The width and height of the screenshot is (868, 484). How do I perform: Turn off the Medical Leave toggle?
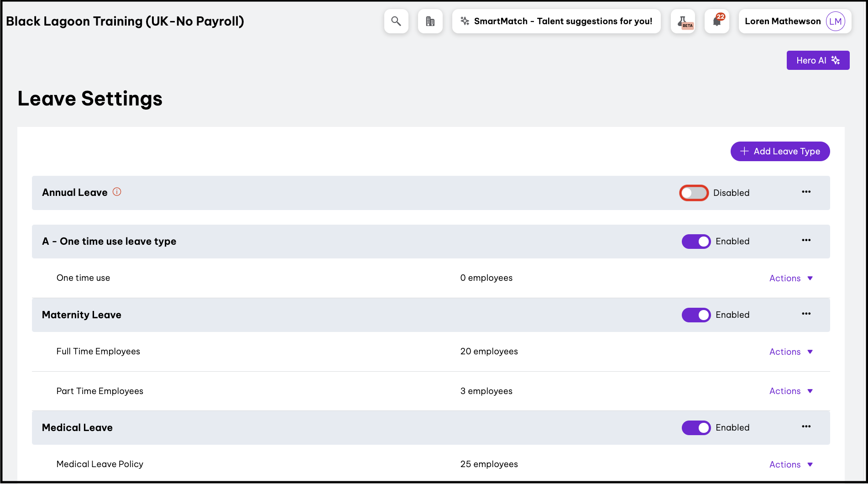[x=696, y=428]
